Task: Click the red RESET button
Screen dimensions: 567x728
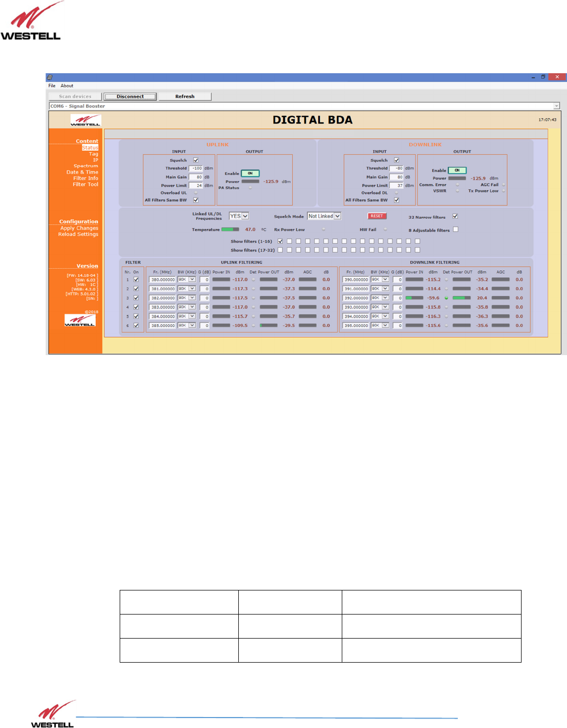Action: click(x=377, y=216)
